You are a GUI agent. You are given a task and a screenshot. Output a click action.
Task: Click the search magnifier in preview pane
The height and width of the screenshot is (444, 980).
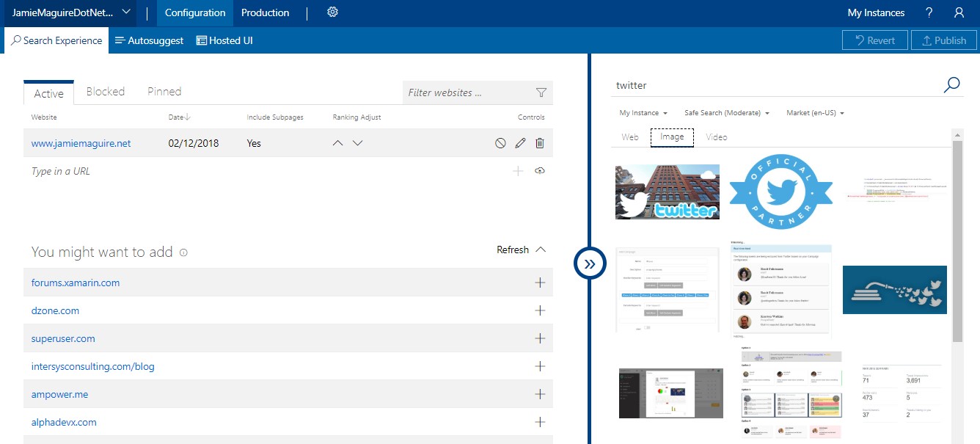pyautogui.click(x=951, y=85)
